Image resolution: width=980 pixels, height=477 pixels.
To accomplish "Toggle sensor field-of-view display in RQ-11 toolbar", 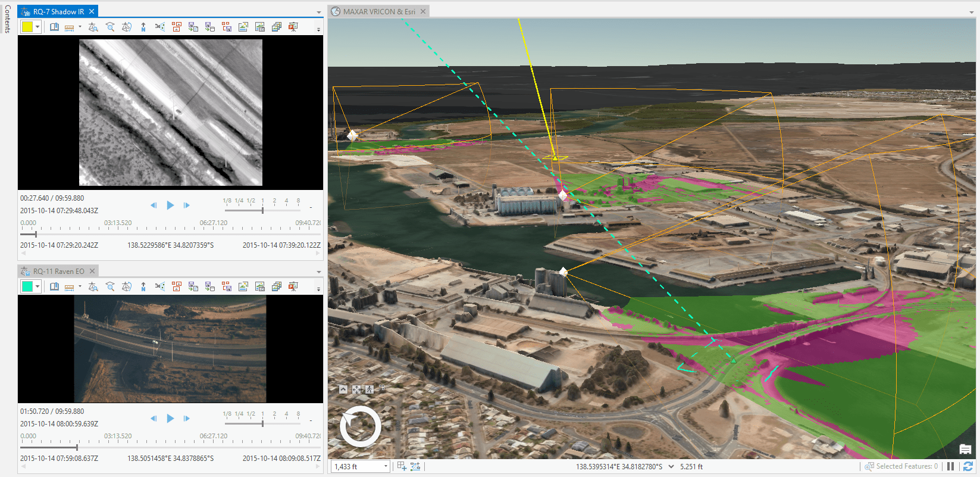I will [x=160, y=286].
